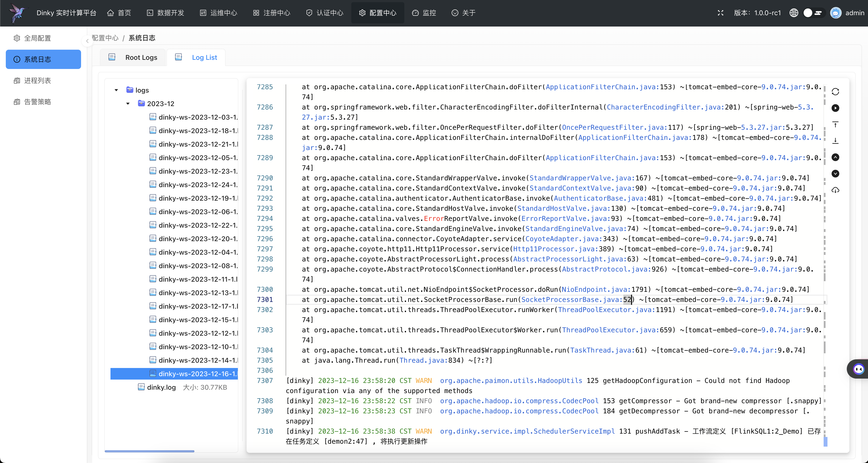
Task: Click the gauge icon next to 监控
Action: pyautogui.click(x=415, y=13)
